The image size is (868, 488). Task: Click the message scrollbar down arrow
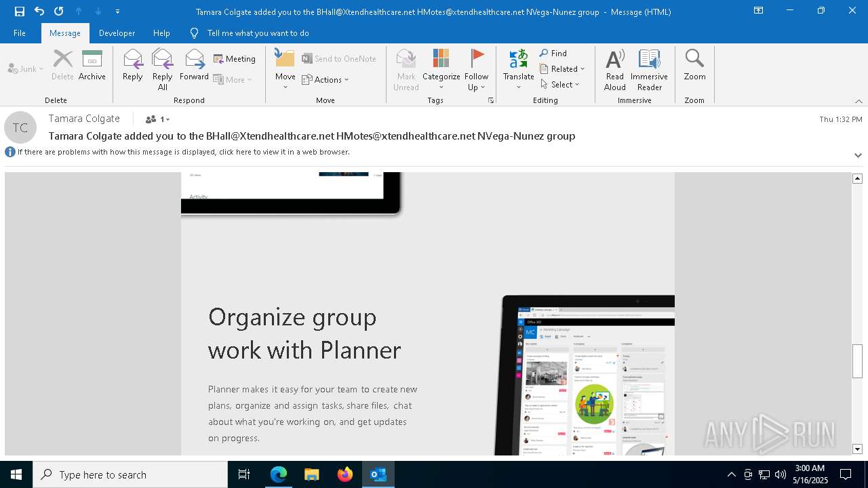857,449
